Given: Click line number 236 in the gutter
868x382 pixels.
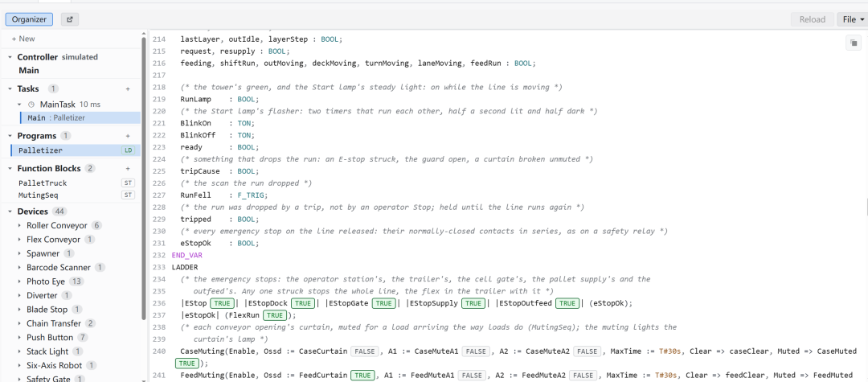Looking at the screenshot, I should click(x=158, y=303).
